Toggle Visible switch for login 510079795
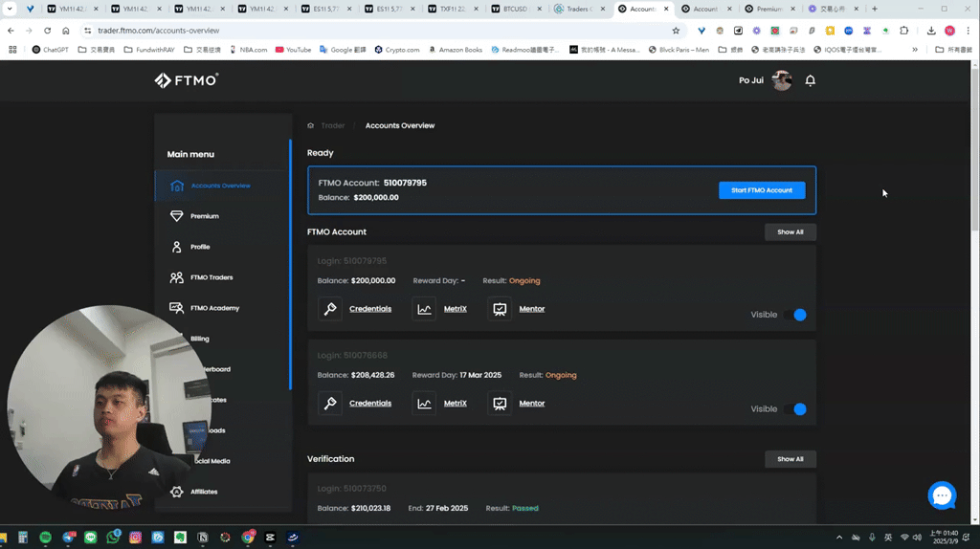The image size is (980, 549). tap(795, 315)
